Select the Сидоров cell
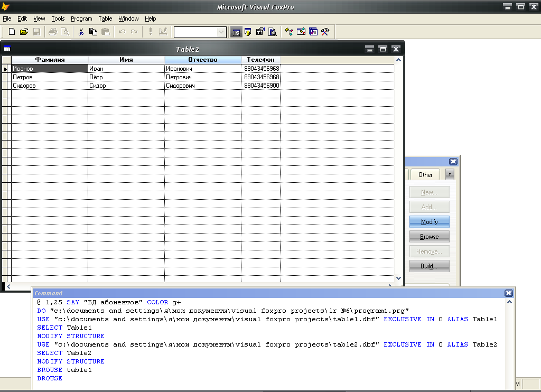 coord(50,85)
